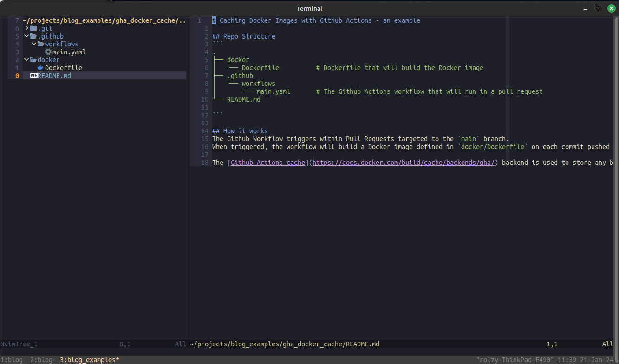This screenshot has height=364, width=619.
Task: Collapse the docker folder
Action: [x=26, y=59]
